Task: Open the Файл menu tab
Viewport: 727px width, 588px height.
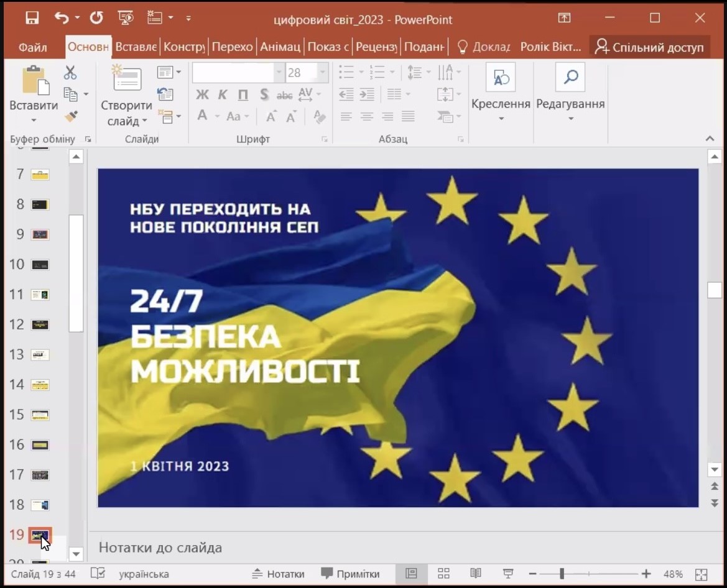Action: (x=32, y=47)
